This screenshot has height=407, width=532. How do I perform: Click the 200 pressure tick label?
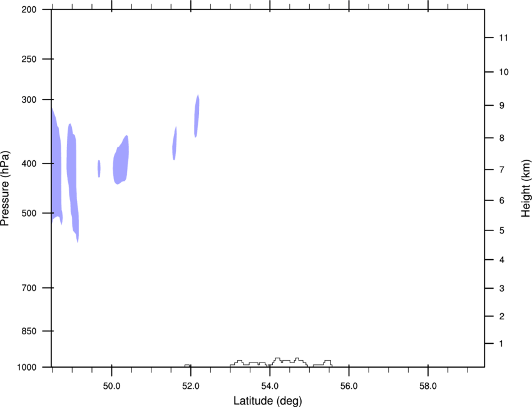[29, 9]
